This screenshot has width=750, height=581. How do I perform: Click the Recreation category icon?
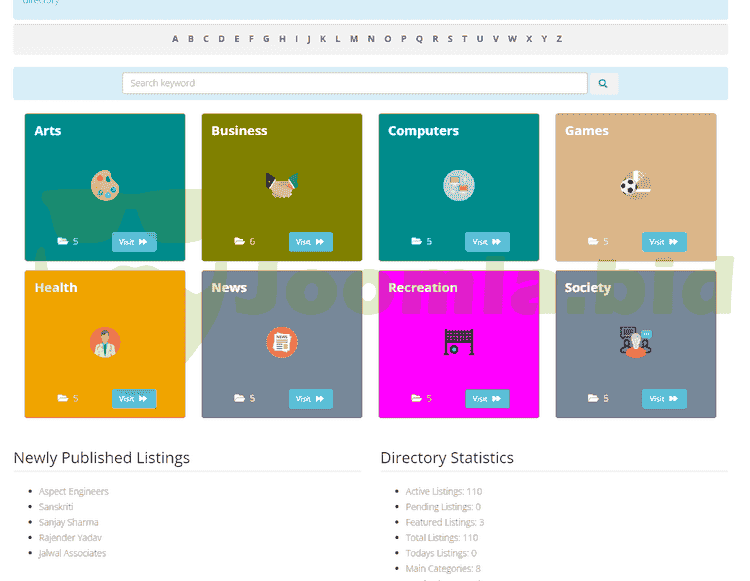coord(458,342)
